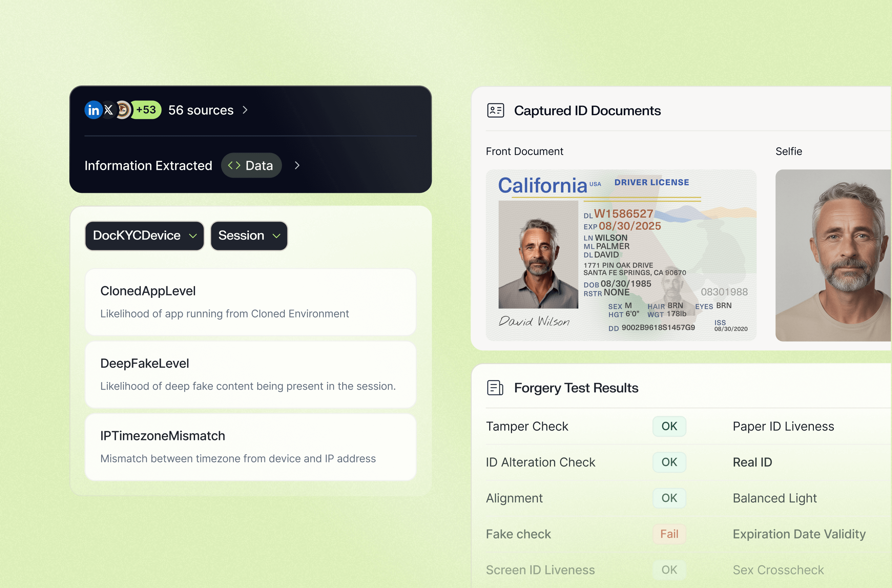
Task: Open the California driver license front document
Action: coord(621,255)
